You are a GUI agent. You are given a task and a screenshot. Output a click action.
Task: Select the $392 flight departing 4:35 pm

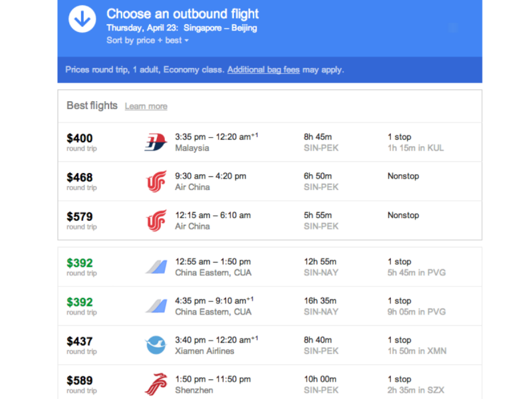(80, 302)
